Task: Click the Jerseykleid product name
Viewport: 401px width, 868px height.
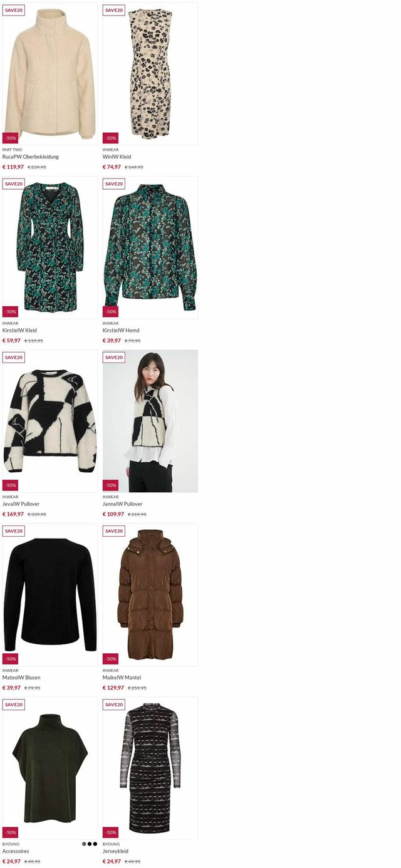Action: pyautogui.click(x=115, y=851)
